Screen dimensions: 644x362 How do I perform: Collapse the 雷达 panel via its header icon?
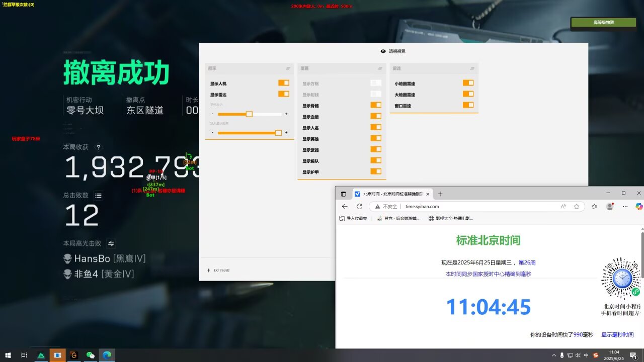point(472,68)
